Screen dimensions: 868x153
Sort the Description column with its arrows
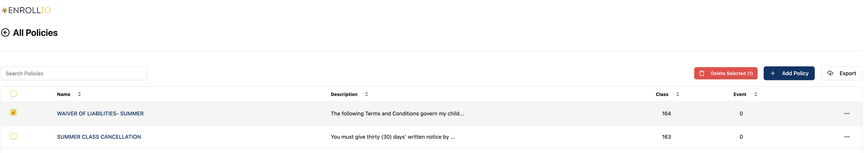(x=367, y=94)
